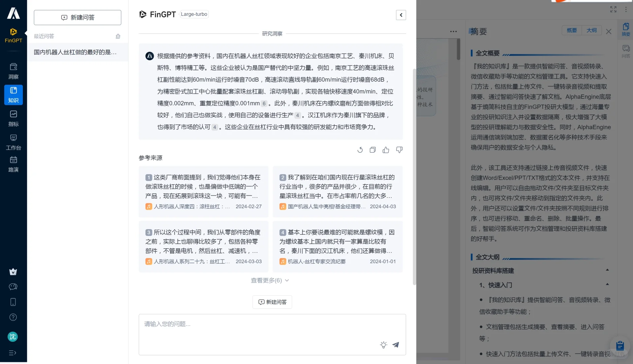This screenshot has height=364, width=633.
Task: Open the user avatar 沈
Action: click(13, 337)
